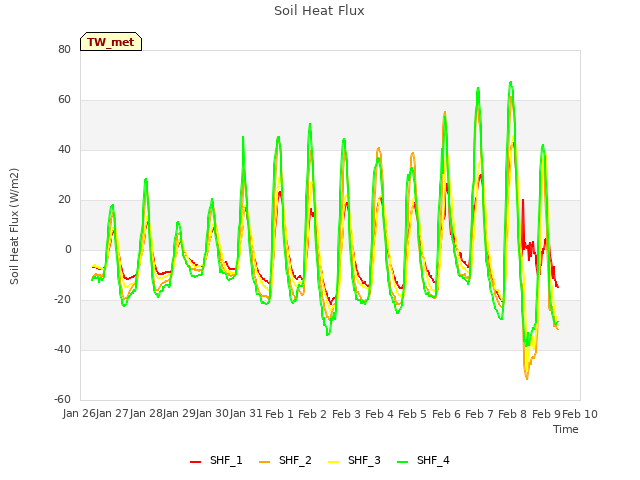Toggle SHF_4 series in legend
Viewport: 640px width, 480px height.
[423, 460]
